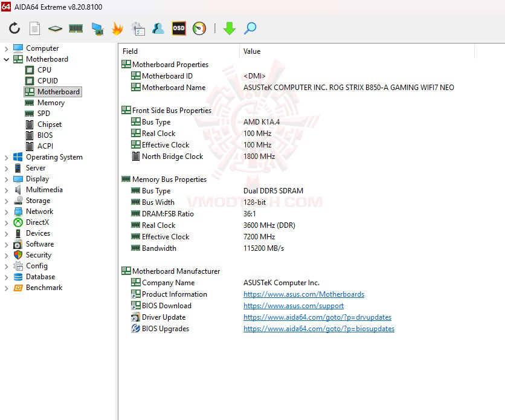505x420 pixels.
Task: Expand the Storage tree node
Action: click(x=6, y=201)
